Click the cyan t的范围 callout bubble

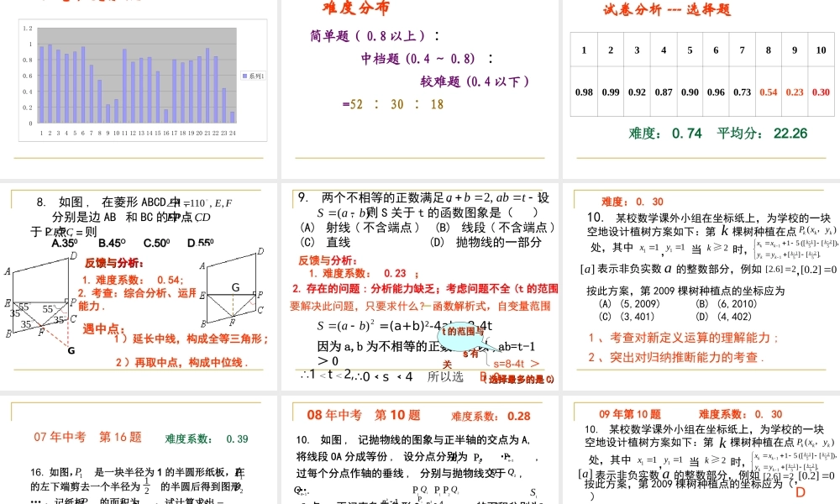[462, 335]
